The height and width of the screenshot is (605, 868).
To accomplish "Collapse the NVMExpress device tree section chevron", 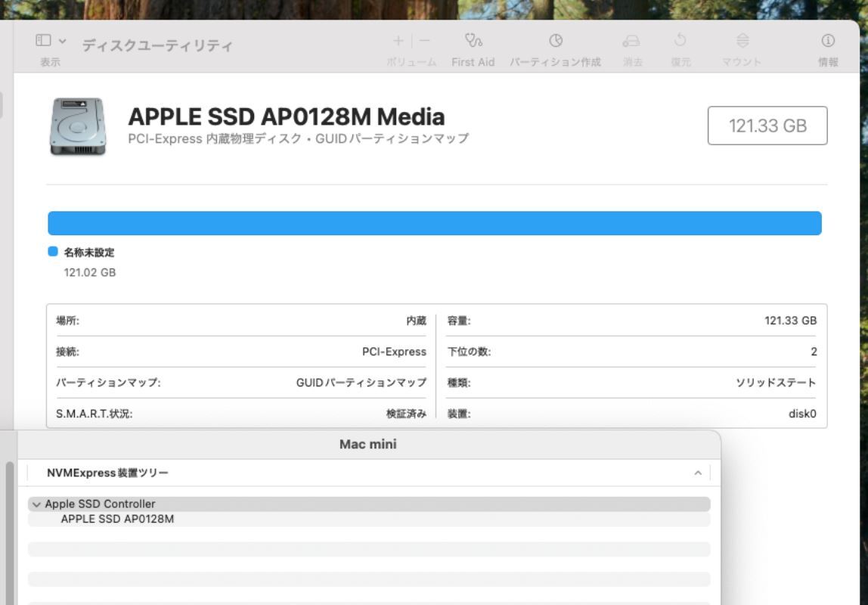I will 697,473.
